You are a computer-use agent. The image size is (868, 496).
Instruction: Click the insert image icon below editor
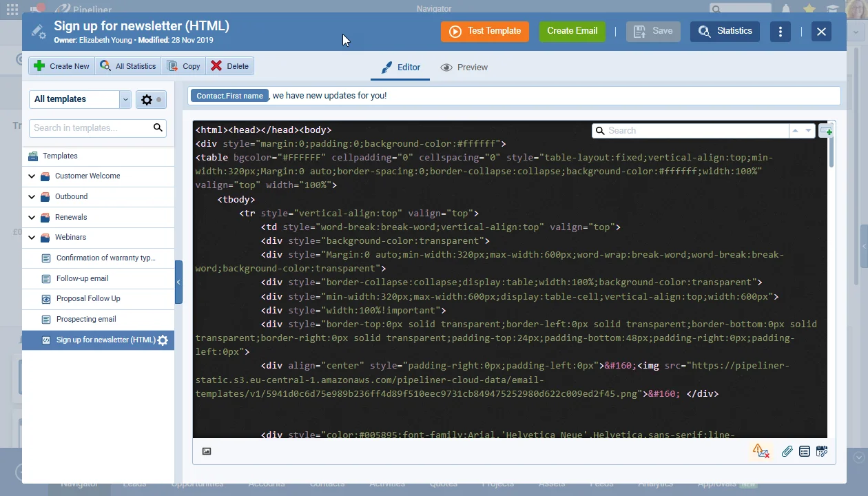(207, 451)
